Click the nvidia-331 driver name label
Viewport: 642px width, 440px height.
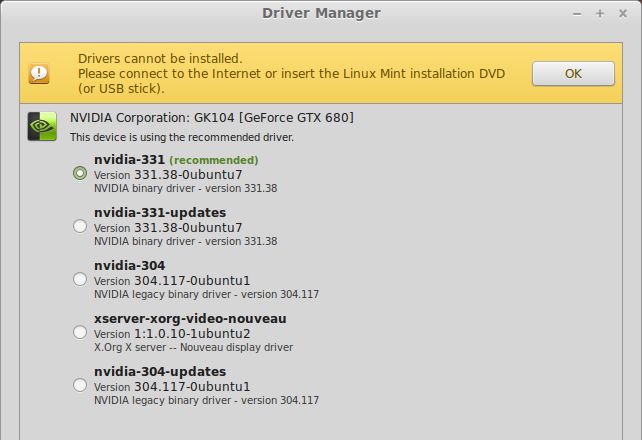tap(129, 159)
